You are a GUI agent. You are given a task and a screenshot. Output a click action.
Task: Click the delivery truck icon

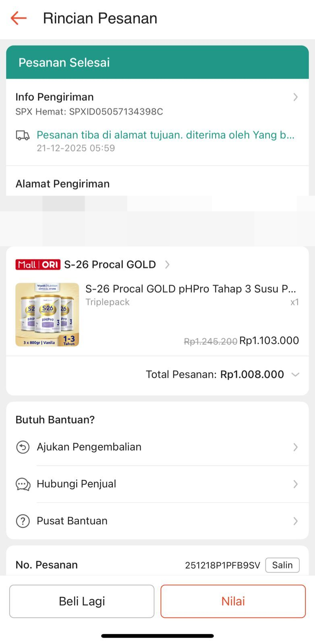tap(23, 136)
